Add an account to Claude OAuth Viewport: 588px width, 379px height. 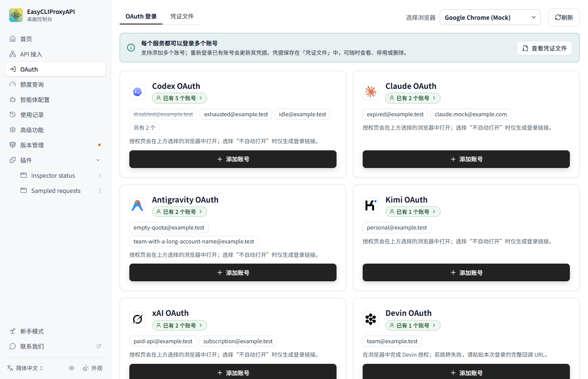(466, 159)
